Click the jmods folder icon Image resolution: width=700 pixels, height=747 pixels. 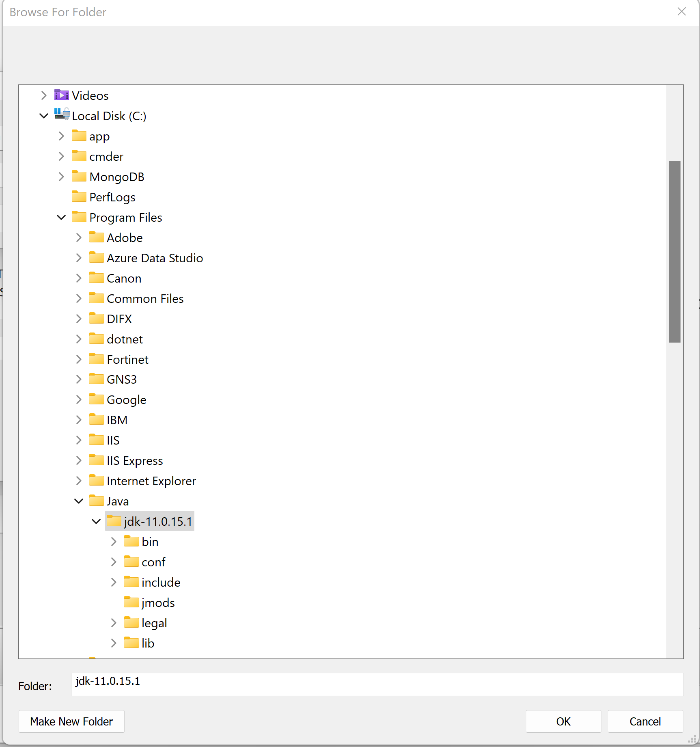click(x=131, y=602)
